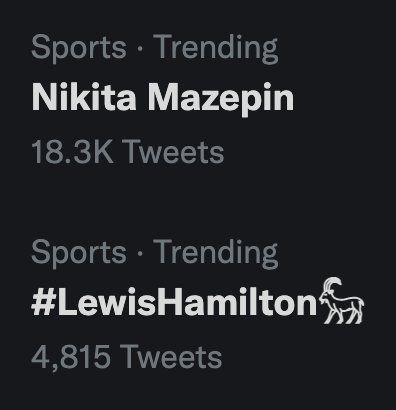Click the word Mazepin in the trend title
This screenshot has height=410, width=396.
[x=221, y=99]
